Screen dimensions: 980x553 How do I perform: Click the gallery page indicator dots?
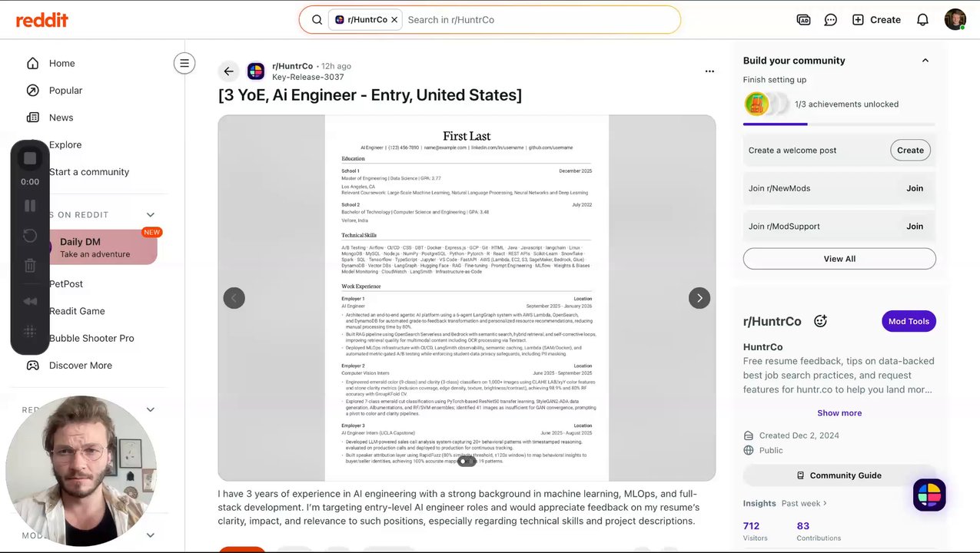[467, 462]
